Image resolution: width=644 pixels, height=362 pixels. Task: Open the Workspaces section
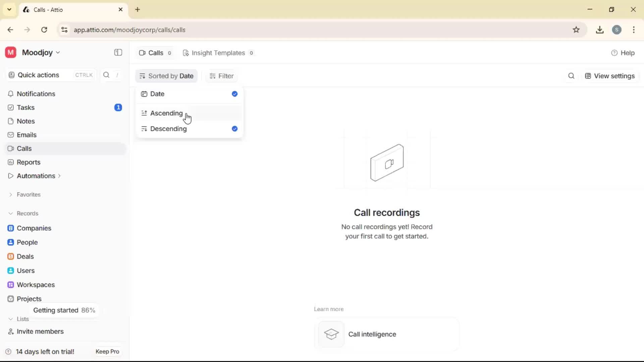36,285
